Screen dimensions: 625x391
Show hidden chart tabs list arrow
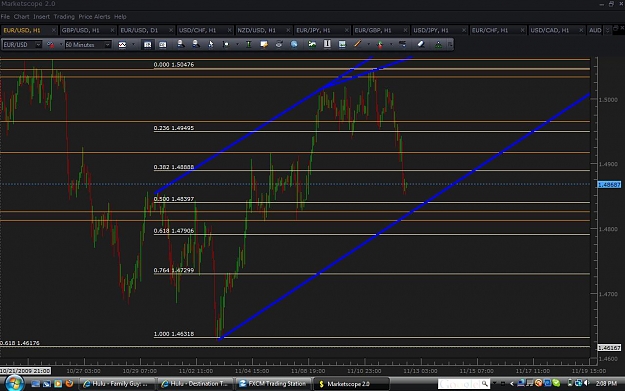607,30
